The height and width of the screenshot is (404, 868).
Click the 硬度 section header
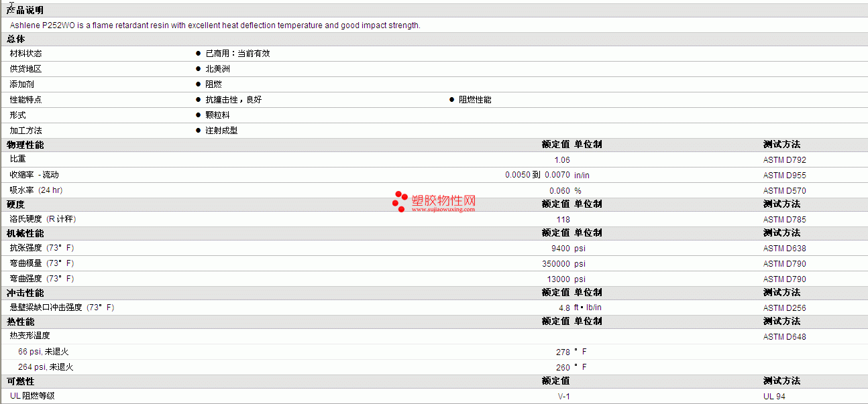(x=16, y=204)
